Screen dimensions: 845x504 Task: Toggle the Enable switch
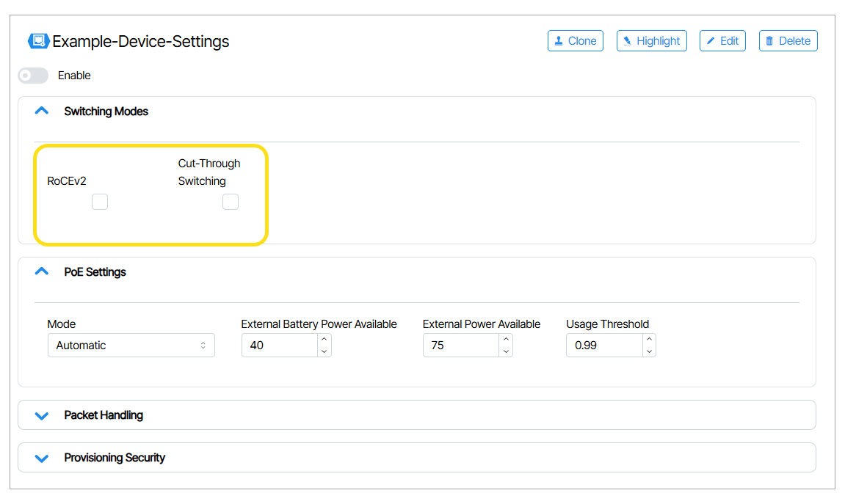pos(33,76)
